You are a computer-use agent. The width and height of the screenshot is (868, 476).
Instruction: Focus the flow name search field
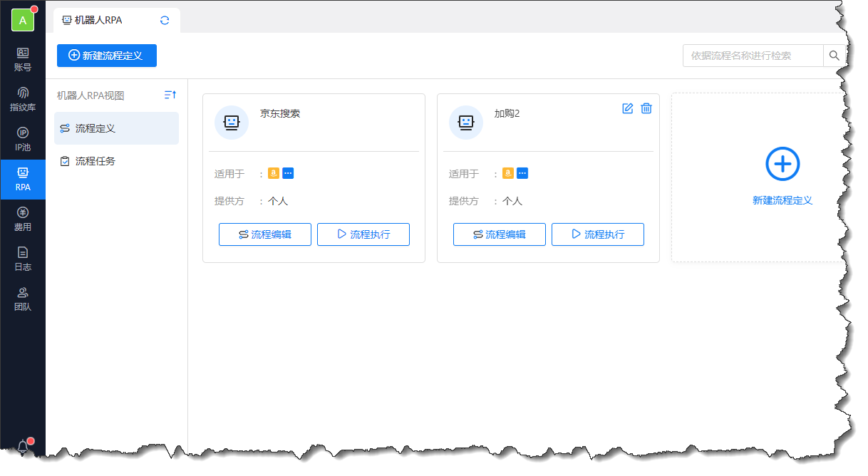(x=753, y=56)
